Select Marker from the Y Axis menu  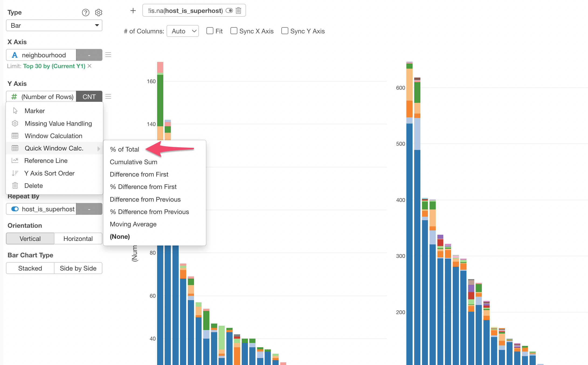pos(34,111)
